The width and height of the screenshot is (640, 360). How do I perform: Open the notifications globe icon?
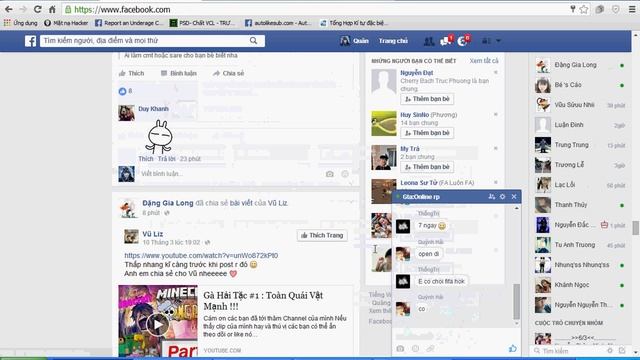tap(463, 41)
